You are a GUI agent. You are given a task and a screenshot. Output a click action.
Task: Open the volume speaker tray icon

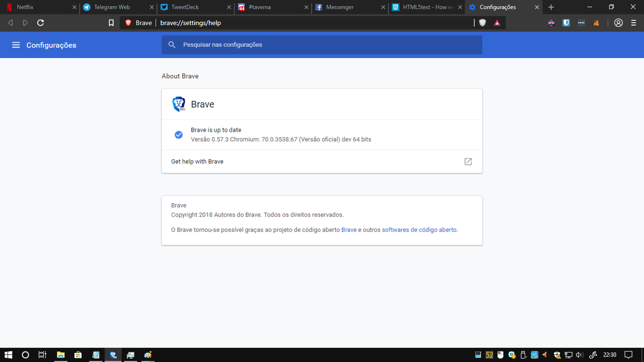579,355
